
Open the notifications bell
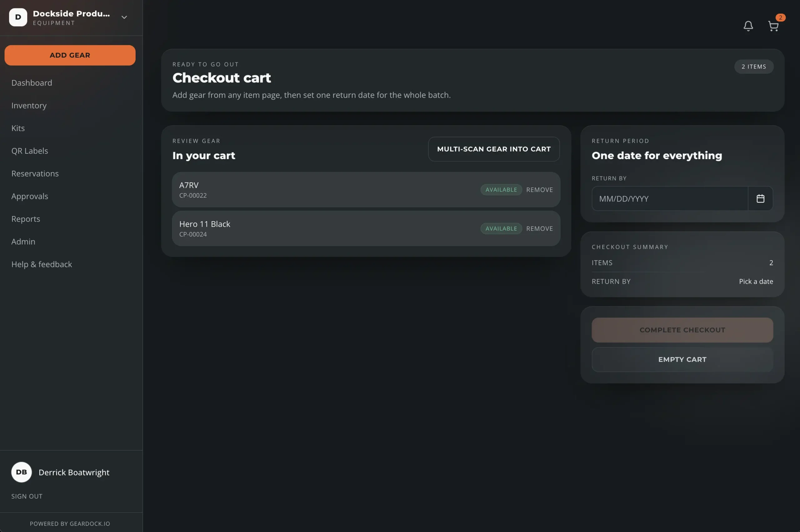point(748,26)
